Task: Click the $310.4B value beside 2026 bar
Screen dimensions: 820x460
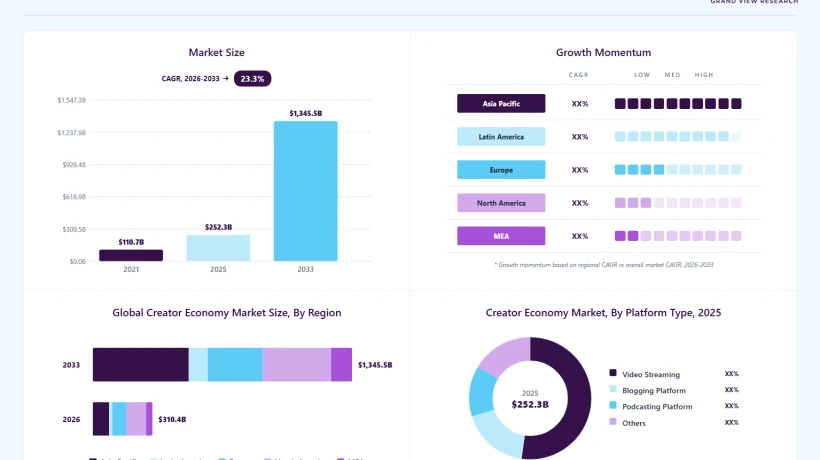Action: pyautogui.click(x=172, y=419)
